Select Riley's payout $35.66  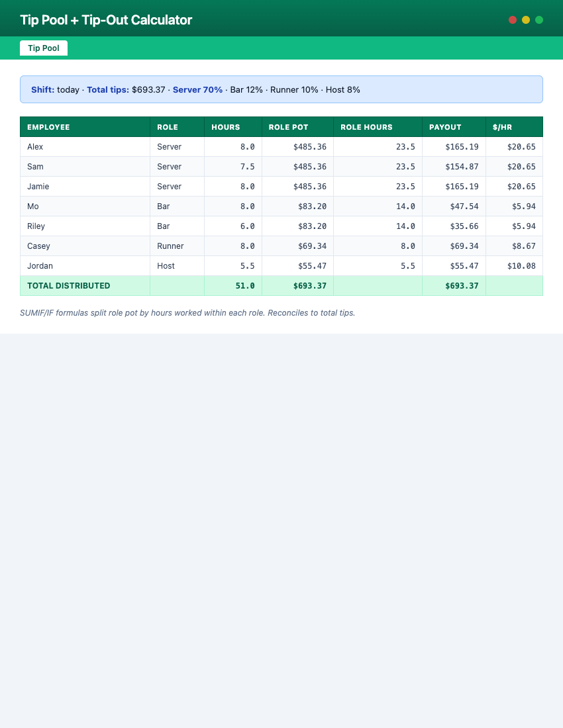tap(454, 226)
